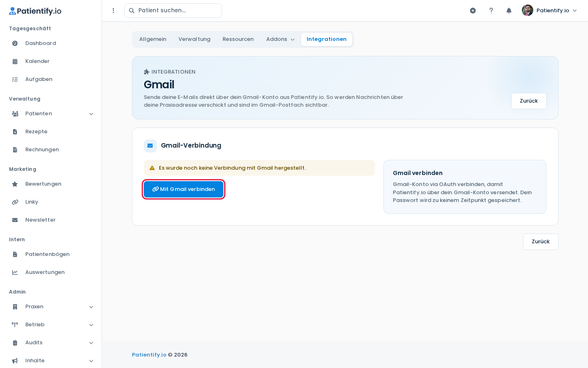Expand the Praxen sidebar submenu
Screen dimensions: 588x368
[91, 307]
